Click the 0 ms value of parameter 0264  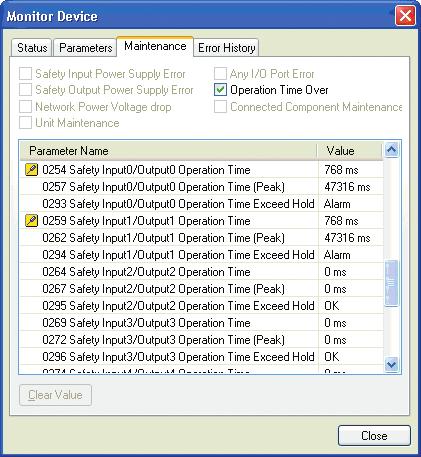[335, 272]
